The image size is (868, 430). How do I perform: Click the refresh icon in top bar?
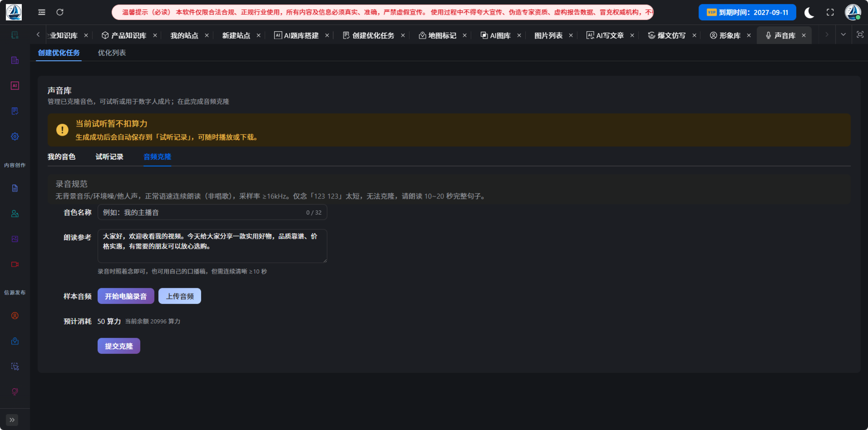[60, 12]
